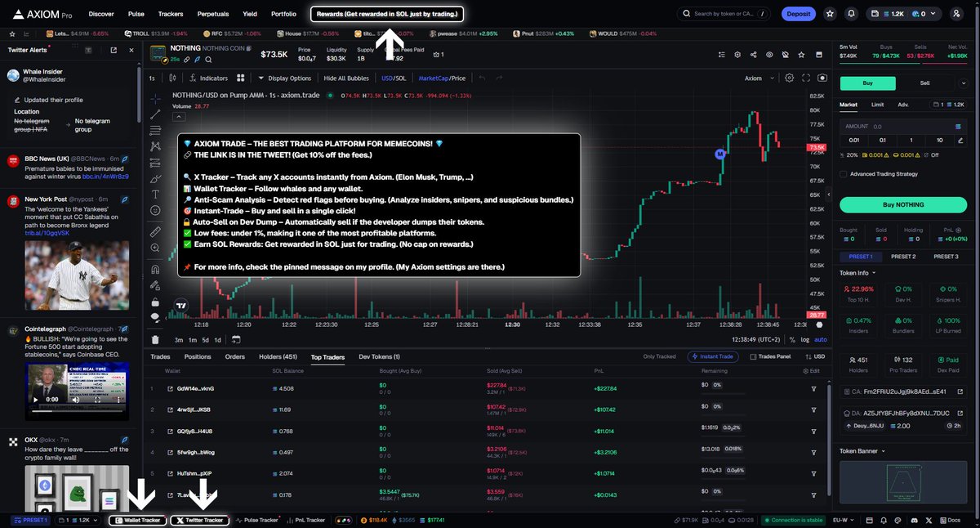Viewport: 980px width, 528px height.
Task: Toggle the USD/SOL currency switch
Action: click(x=394, y=78)
